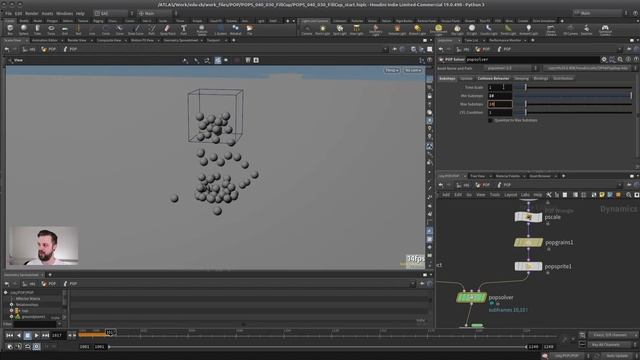This screenshot has width=640, height=360.
Task: Play the timeline forward
Action: tap(37, 336)
